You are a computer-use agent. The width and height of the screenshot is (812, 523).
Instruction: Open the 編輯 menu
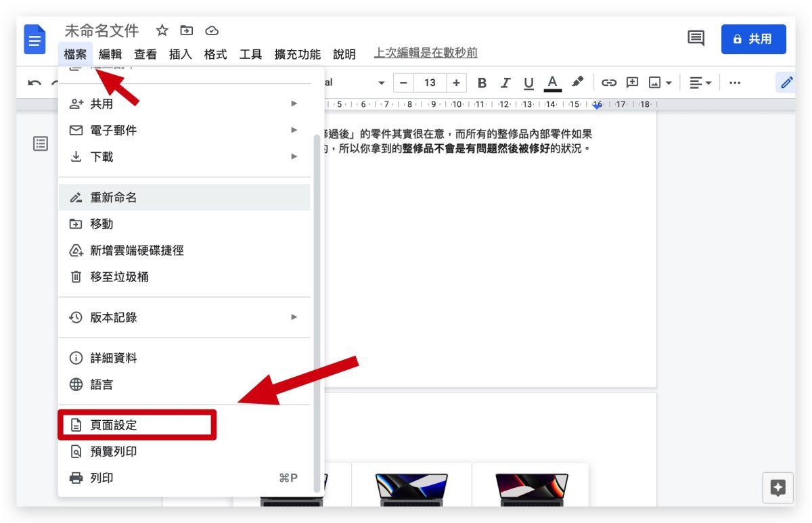(x=110, y=54)
